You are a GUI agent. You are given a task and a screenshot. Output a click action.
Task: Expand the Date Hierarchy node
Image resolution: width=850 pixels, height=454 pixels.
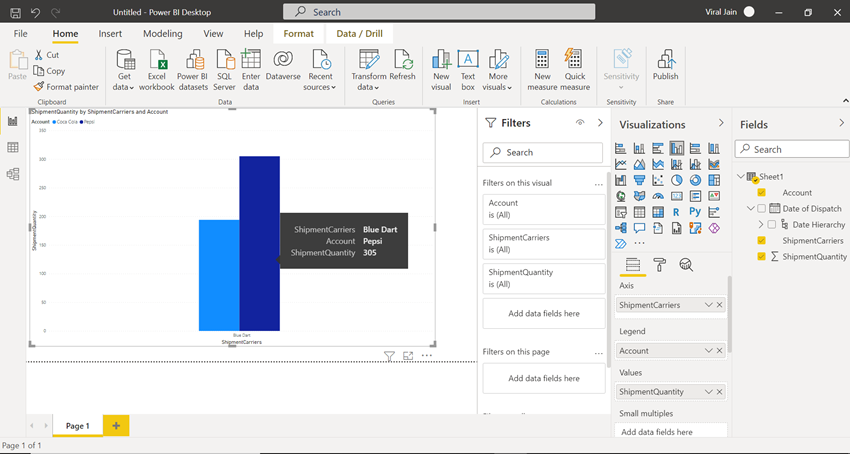coord(761,225)
